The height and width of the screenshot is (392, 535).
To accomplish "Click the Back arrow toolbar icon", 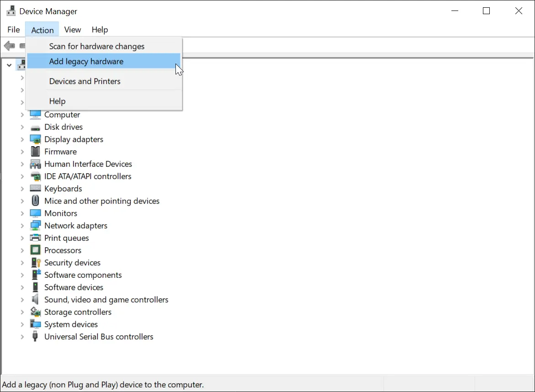I will tap(10, 45).
